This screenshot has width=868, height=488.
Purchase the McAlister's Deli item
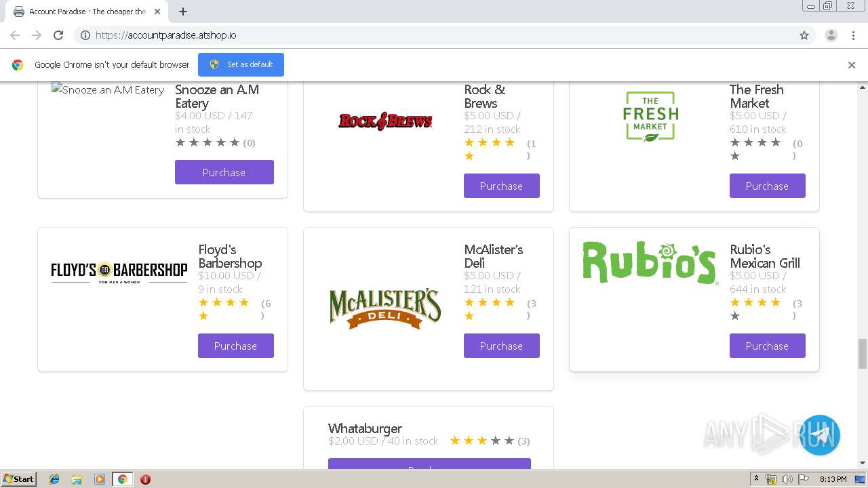502,346
